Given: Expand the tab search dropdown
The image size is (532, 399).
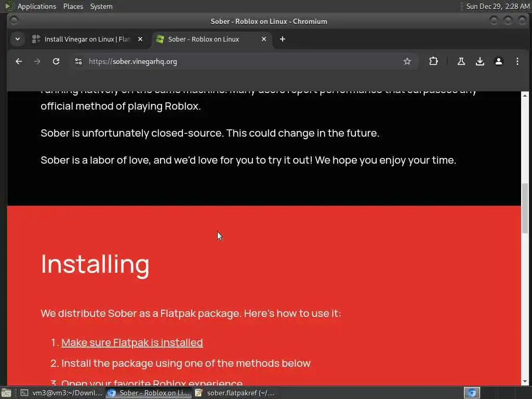Looking at the screenshot, I should point(18,39).
